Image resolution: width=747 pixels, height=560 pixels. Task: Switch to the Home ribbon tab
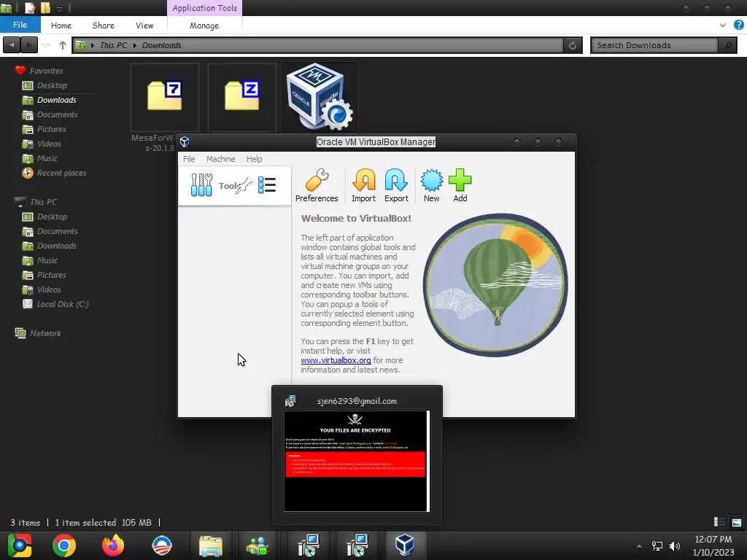[61, 26]
